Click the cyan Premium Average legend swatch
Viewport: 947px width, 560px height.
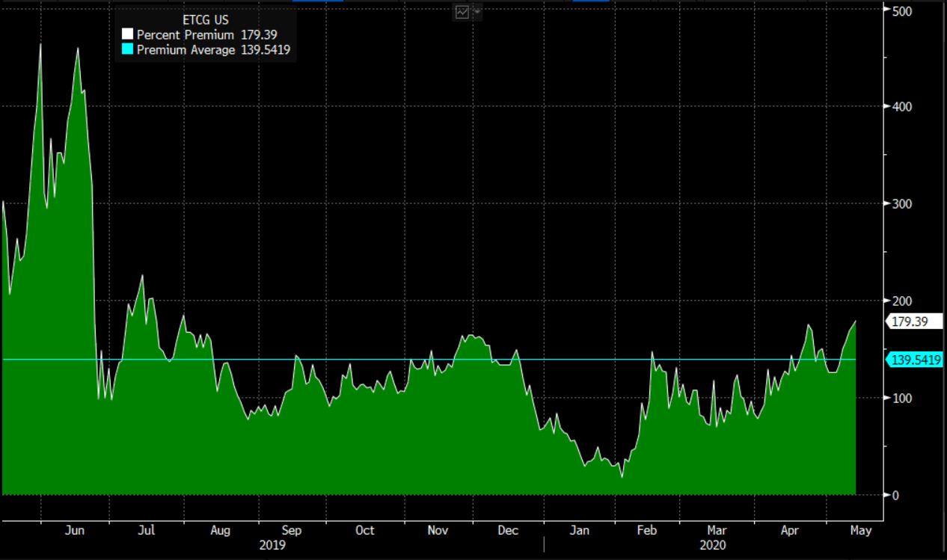(127, 50)
